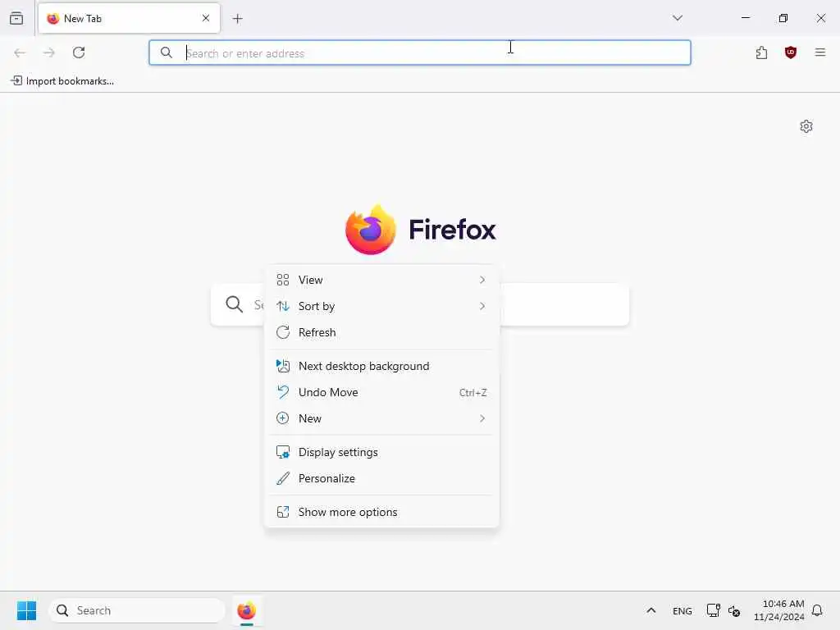
Task: Click the Personalize brush icon
Action: click(283, 479)
